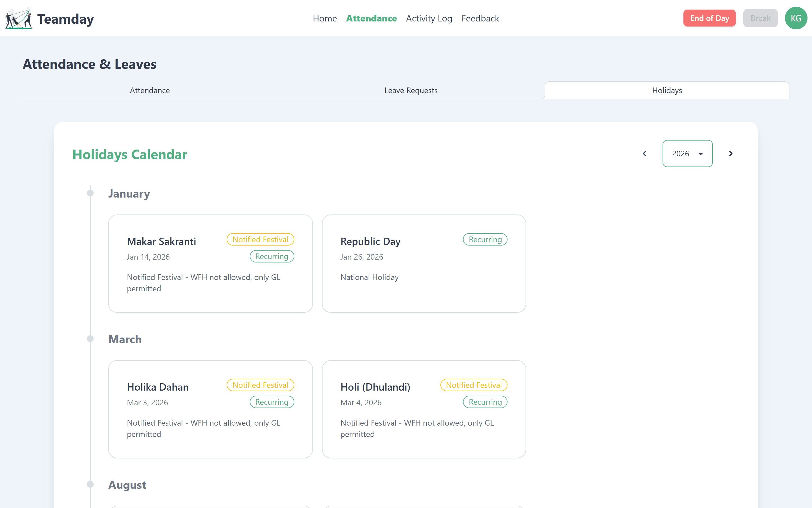Click Notified Festival badge on Holi (Dhulandi)

(474, 385)
